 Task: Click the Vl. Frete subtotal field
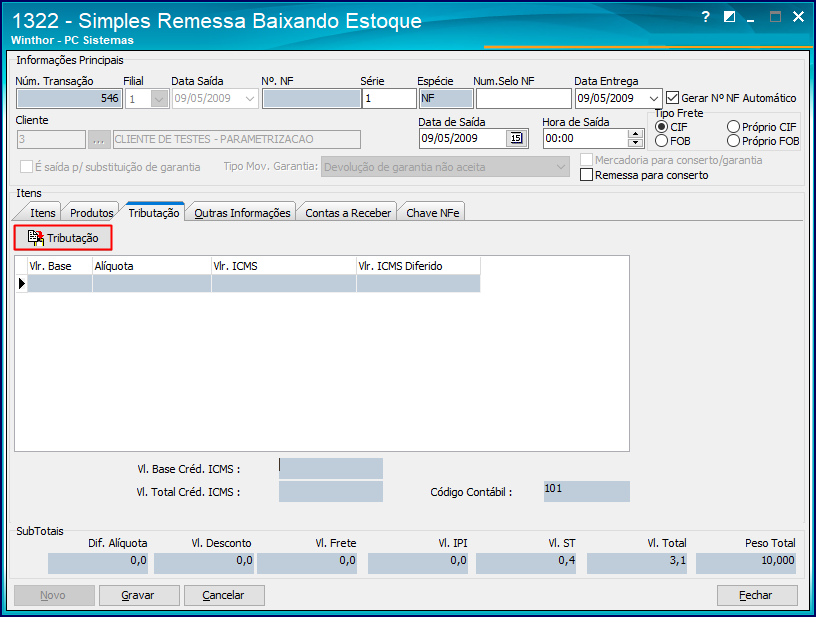[307, 563]
